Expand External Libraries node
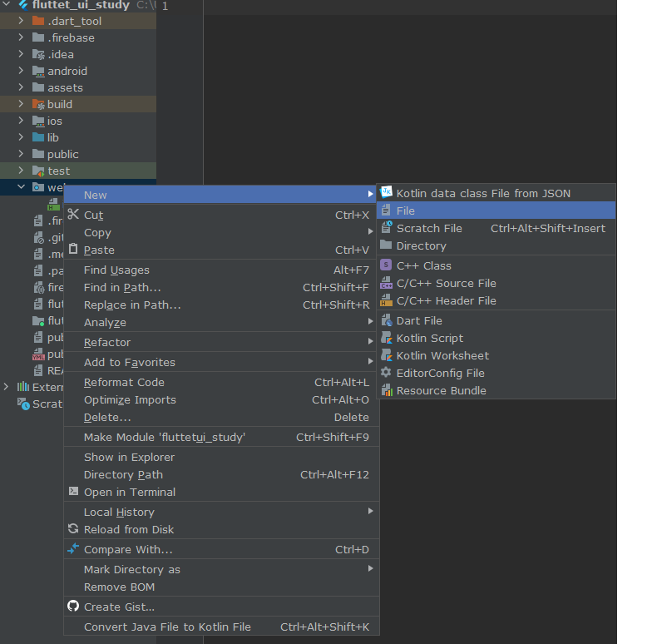Screen dimensions: 647x644 pos(6,387)
